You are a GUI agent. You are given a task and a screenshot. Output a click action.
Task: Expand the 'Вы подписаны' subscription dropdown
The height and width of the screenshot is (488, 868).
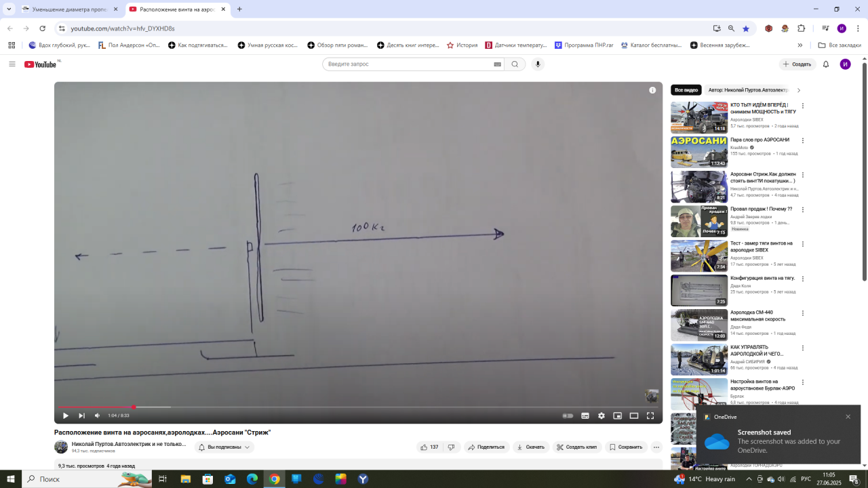coord(224,447)
